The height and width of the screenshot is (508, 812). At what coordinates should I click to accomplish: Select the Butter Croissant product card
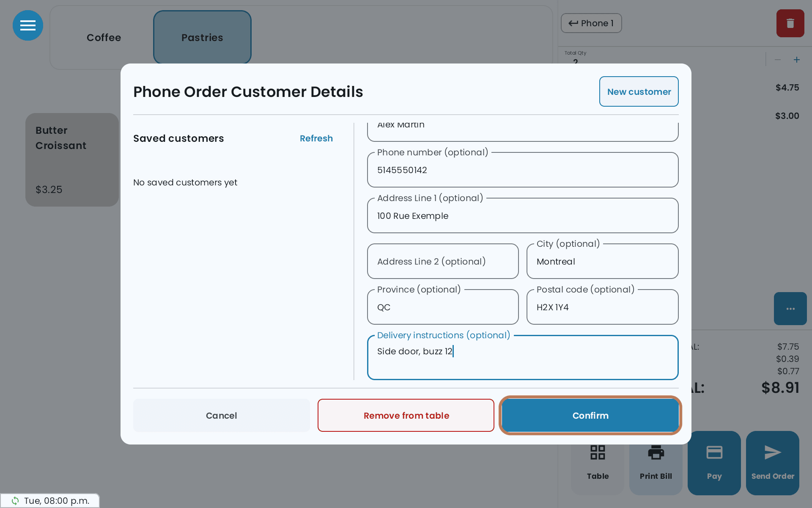pos(72,160)
